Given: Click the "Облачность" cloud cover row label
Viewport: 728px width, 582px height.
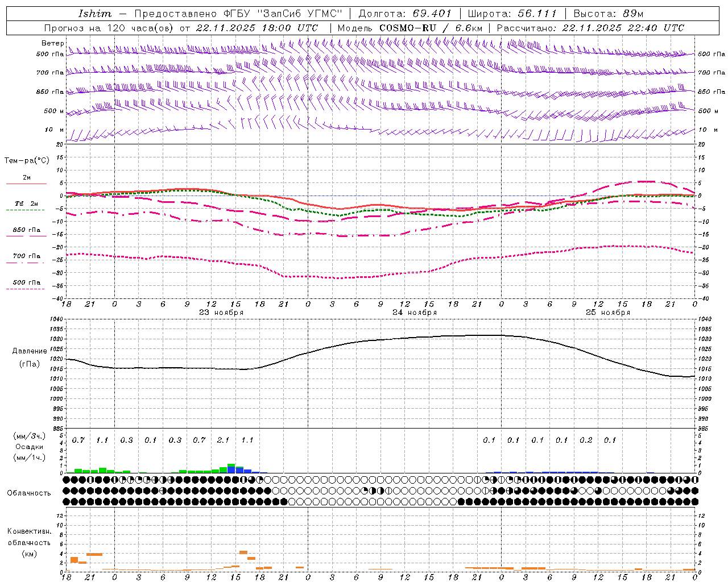Looking at the screenshot, I should coord(29,493).
